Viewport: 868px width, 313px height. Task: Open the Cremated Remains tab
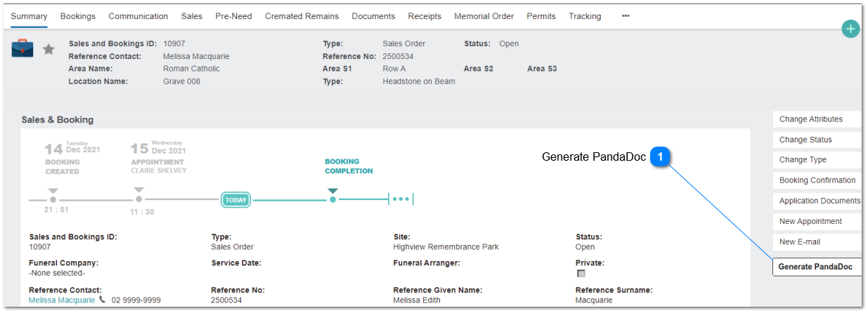click(302, 16)
